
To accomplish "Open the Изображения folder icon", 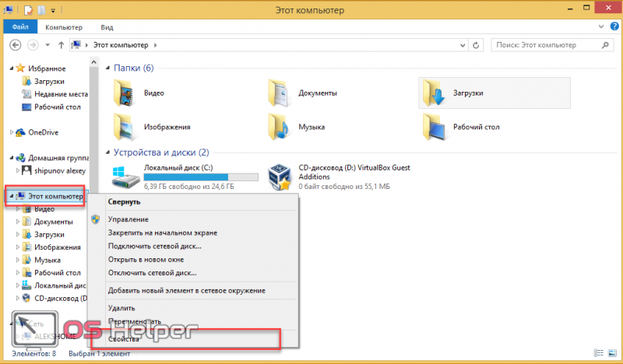I will (x=123, y=127).
